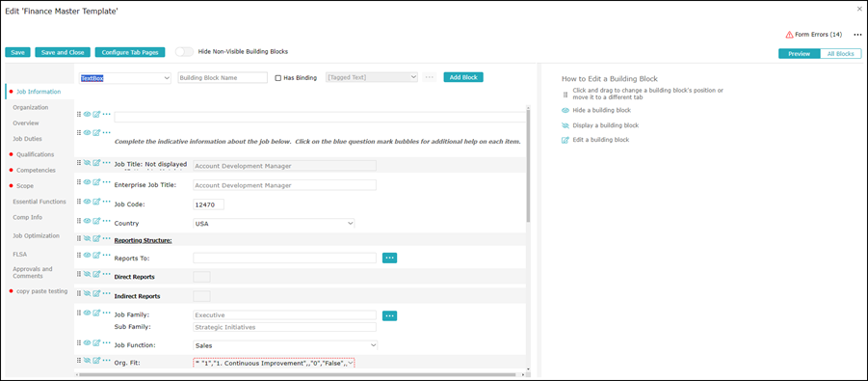Open the Job Function dropdown showing Sales
Screen dimensions: 868x381
tap(285, 345)
